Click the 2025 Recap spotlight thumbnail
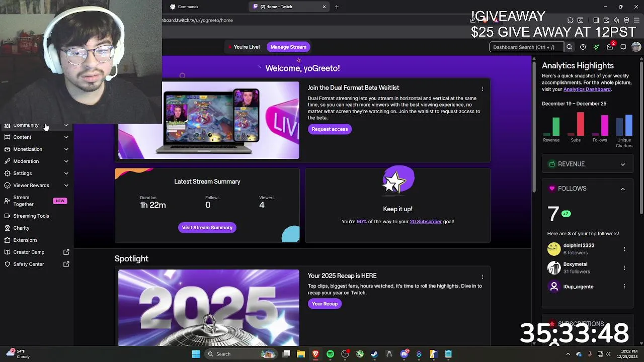The height and width of the screenshot is (362, 644). (x=208, y=308)
